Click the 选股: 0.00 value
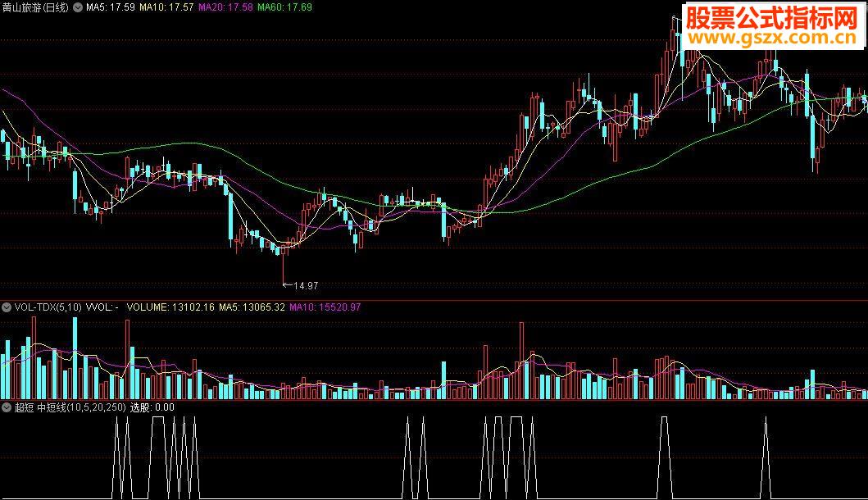 [152, 407]
